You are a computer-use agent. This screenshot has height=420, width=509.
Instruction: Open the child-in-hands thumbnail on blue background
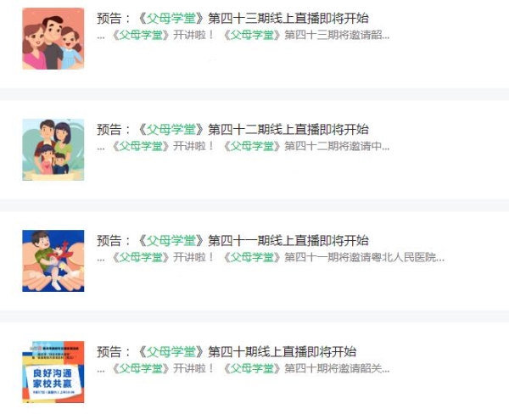[x=53, y=260]
